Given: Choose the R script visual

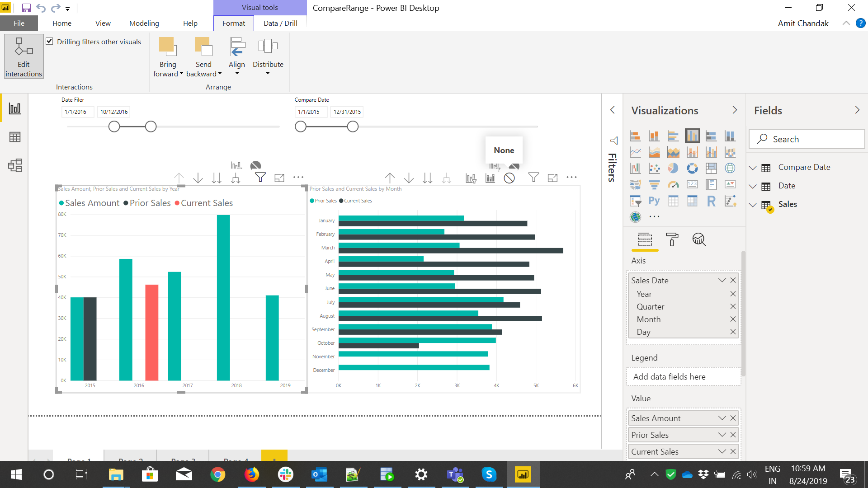Looking at the screenshot, I should pos(711,201).
